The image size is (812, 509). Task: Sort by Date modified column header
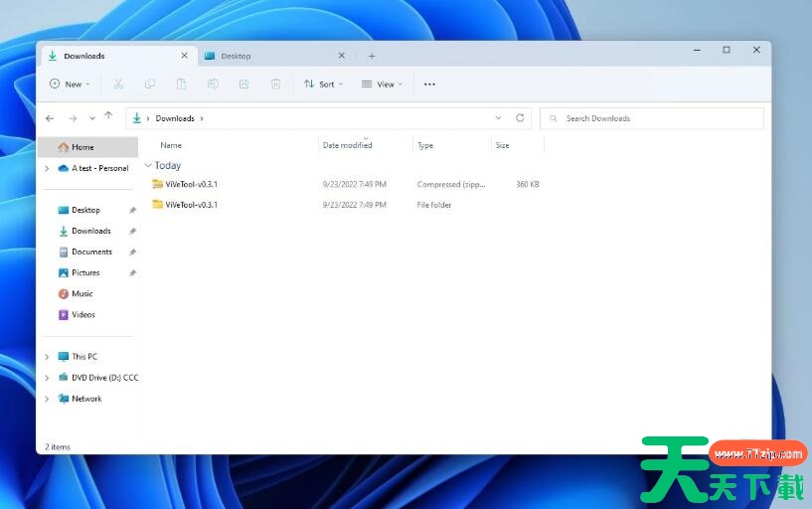(347, 145)
